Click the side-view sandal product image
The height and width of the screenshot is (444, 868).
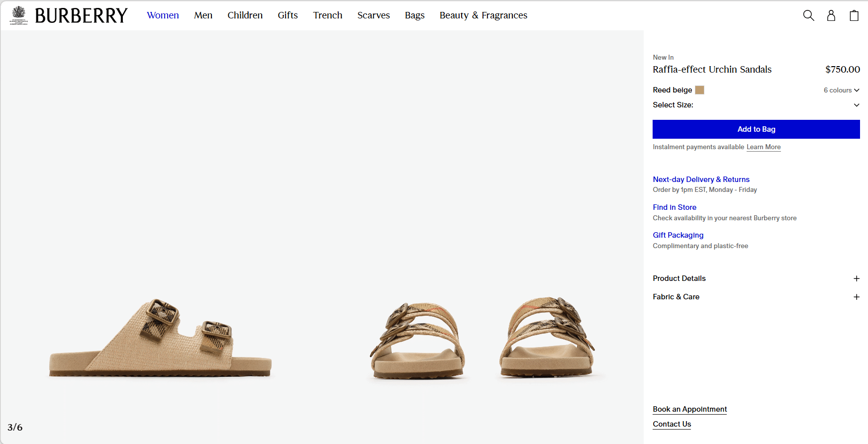click(x=160, y=338)
